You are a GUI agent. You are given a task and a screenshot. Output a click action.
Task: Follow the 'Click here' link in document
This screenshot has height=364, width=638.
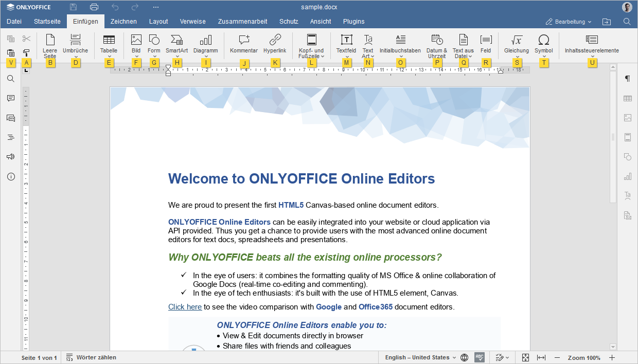[185, 307]
